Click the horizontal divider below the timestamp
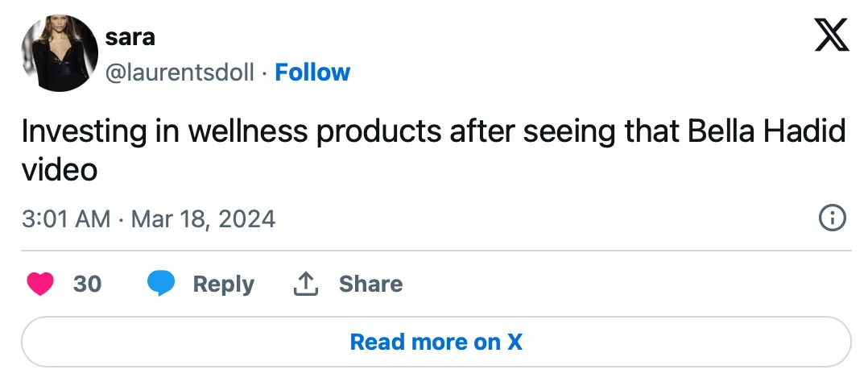868x382 pixels. pyautogui.click(x=436, y=251)
